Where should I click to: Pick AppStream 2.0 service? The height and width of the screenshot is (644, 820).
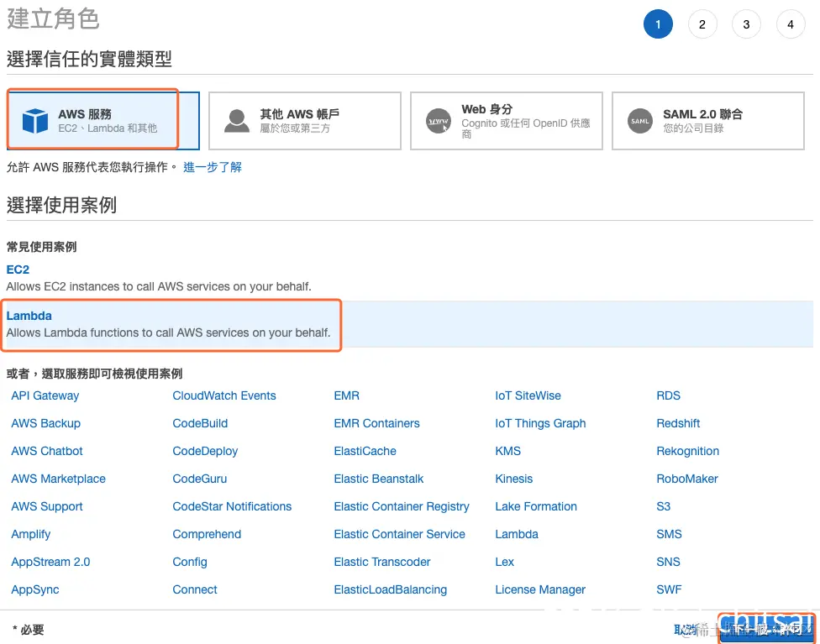[50, 562]
